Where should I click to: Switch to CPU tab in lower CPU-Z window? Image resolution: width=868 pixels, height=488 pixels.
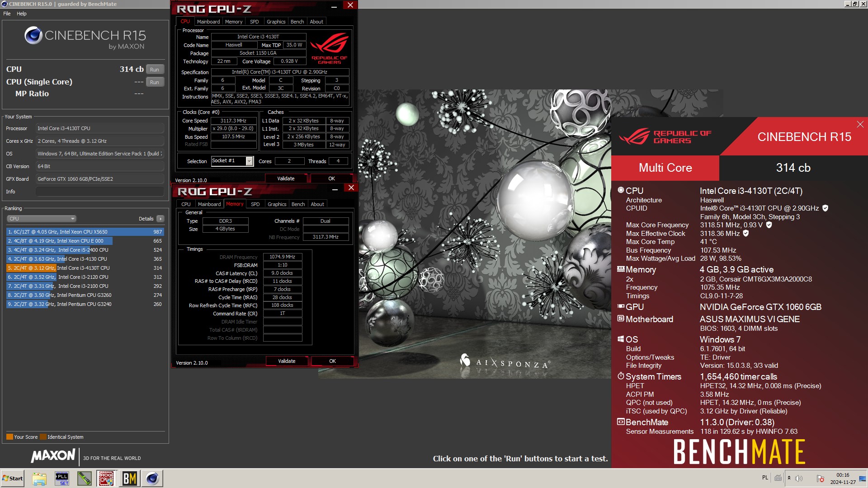pyautogui.click(x=186, y=204)
